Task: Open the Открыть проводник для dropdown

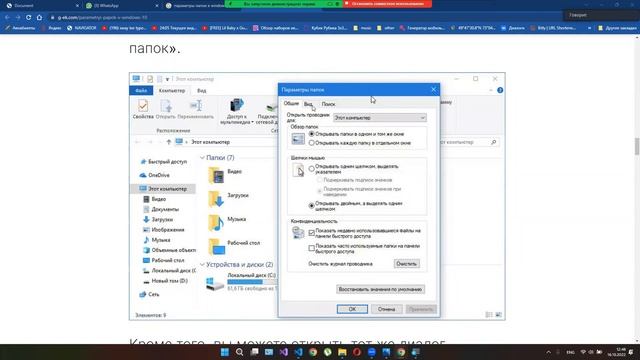Action: pyautogui.click(x=380, y=118)
